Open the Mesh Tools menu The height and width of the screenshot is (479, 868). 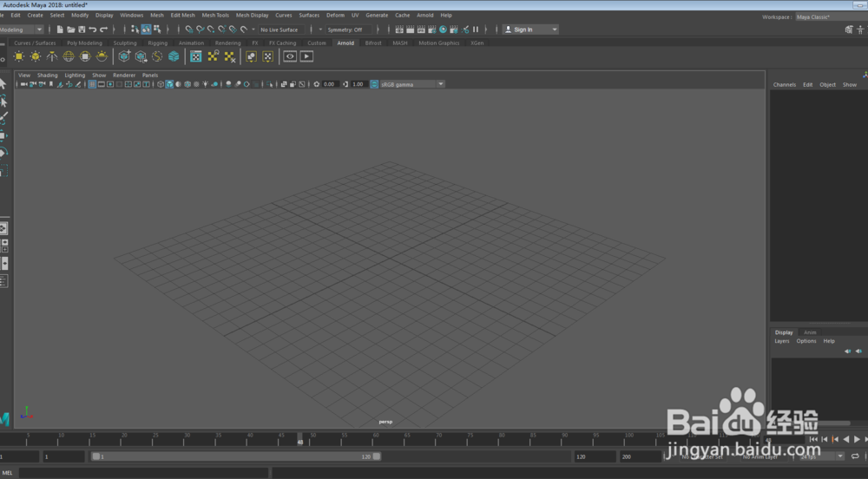coord(215,15)
